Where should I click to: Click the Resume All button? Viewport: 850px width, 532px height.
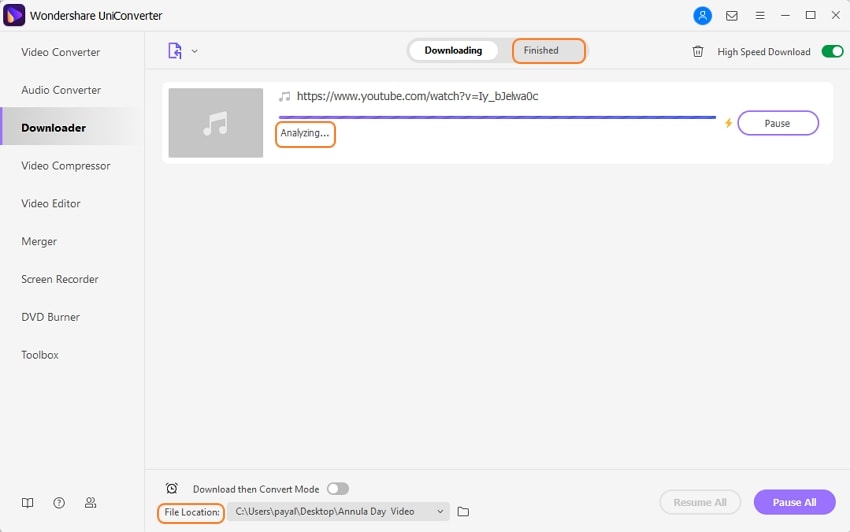click(700, 502)
